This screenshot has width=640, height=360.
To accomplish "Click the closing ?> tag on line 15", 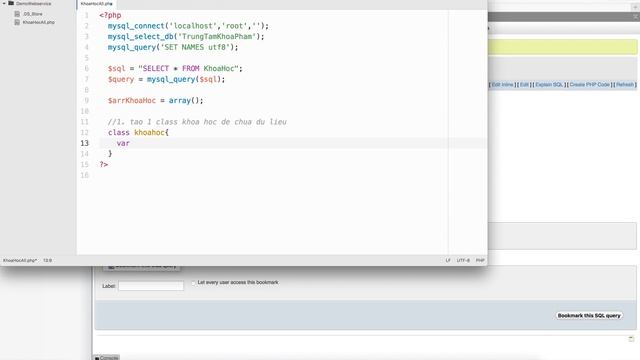I will point(104,164).
